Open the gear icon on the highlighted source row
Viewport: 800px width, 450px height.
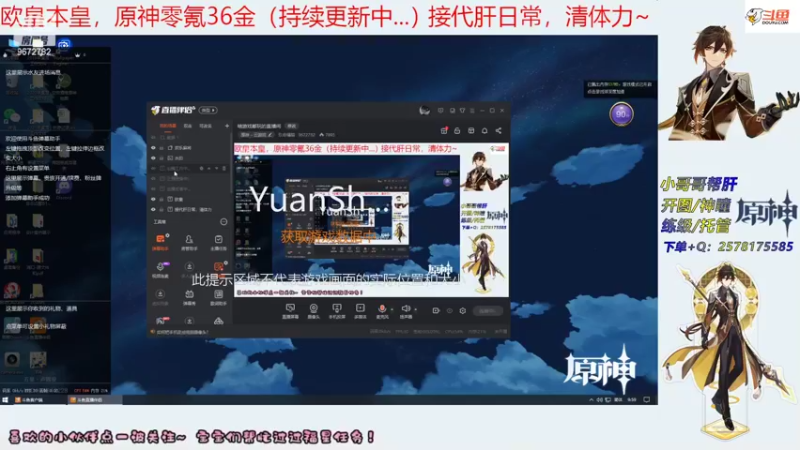click(202, 168)
